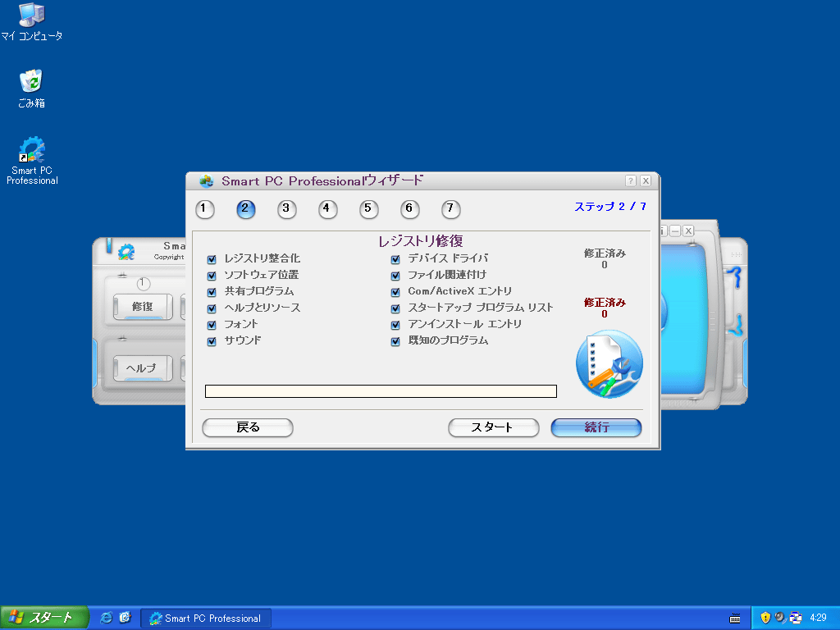Uncheck ヘルプとリソース checkbox
Viewport: 840px width, 630px height.
pos(212,308)
